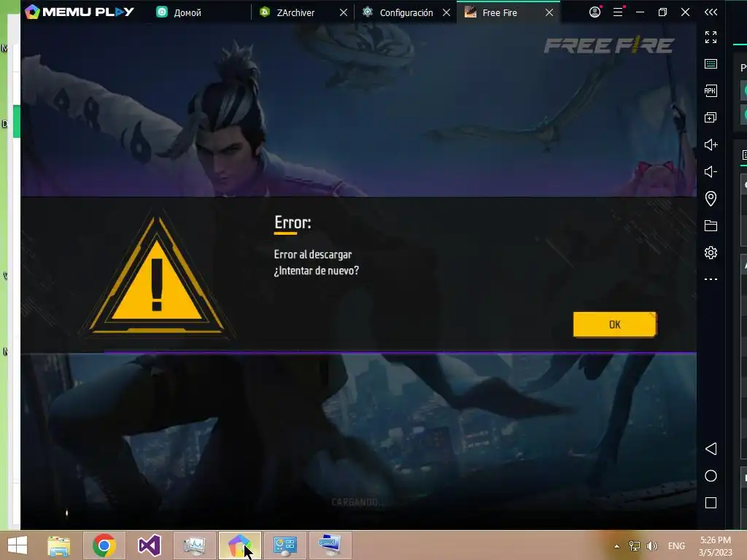Image resolution: width=747 pixels, height=560 pixels.
Task: Restore down the MEmu window
Action: (662, 12)
